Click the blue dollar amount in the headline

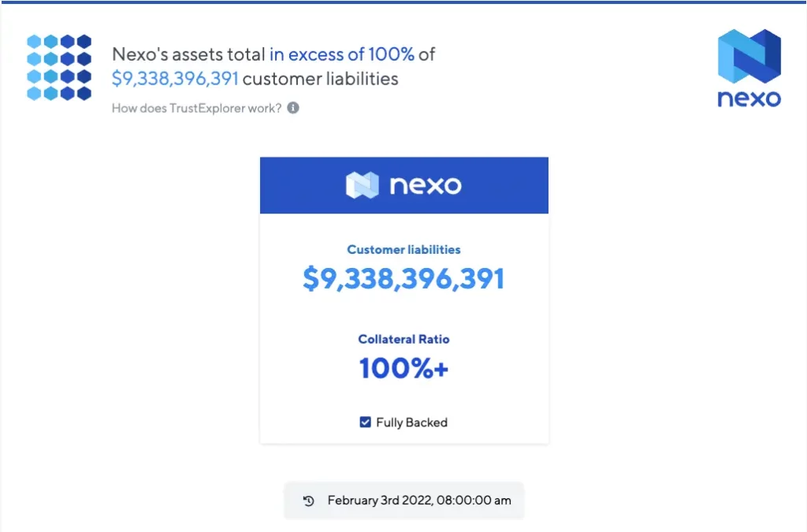[x=175, y=79]
